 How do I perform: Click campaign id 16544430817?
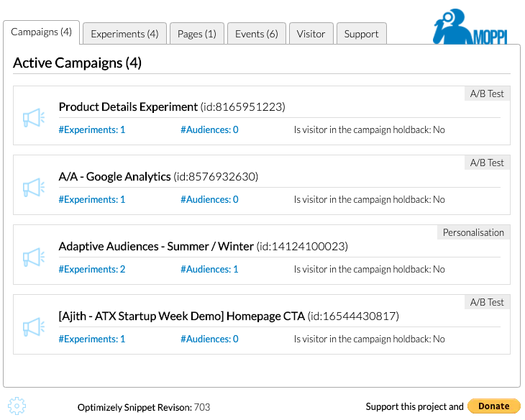pyautogui.click(x=353, y=316)
